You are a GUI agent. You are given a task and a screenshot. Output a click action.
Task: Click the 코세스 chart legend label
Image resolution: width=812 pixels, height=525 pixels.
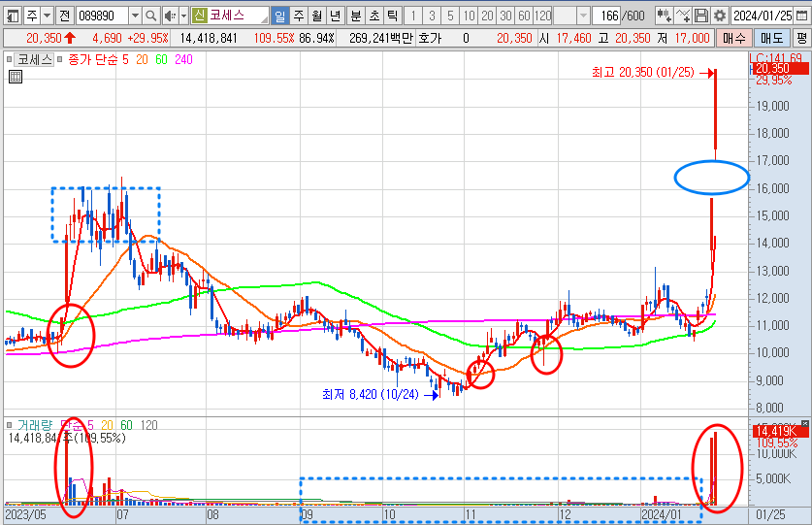tap(34, 59)
